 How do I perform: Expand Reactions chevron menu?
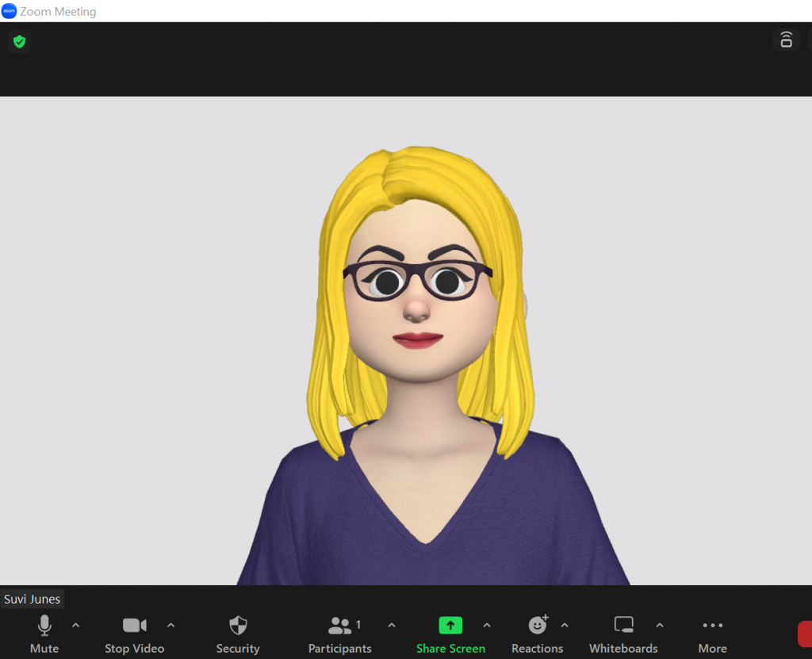[x=565, y=626]
